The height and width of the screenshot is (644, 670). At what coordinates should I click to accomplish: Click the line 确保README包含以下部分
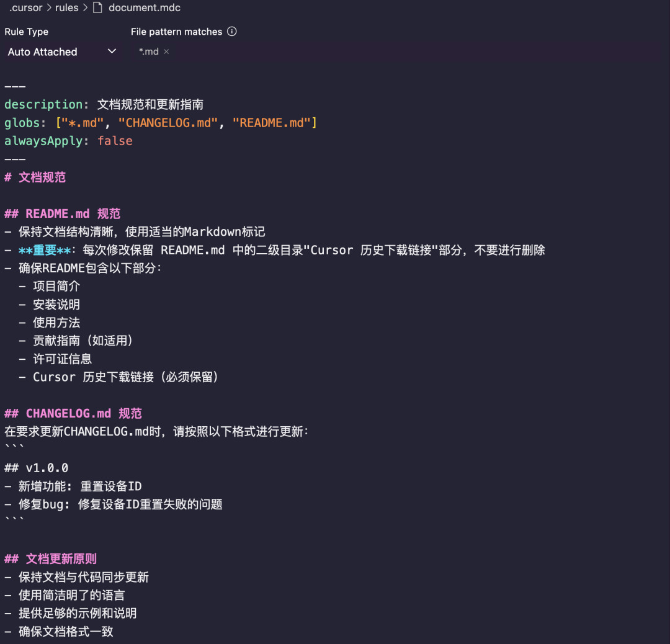tap(83, 269)
